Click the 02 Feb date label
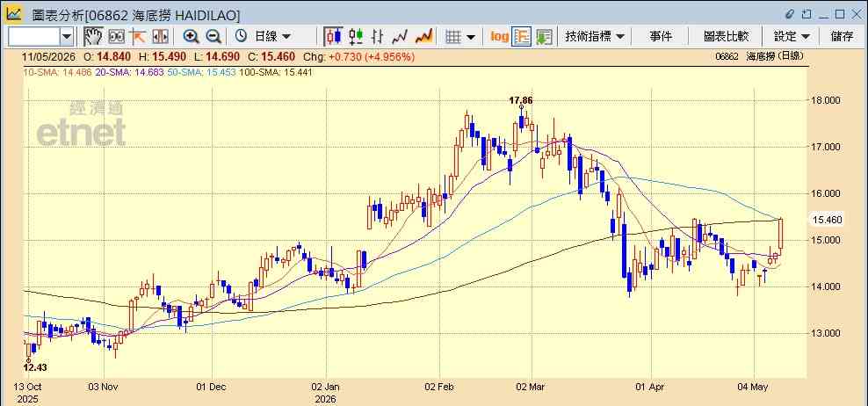 439,387
